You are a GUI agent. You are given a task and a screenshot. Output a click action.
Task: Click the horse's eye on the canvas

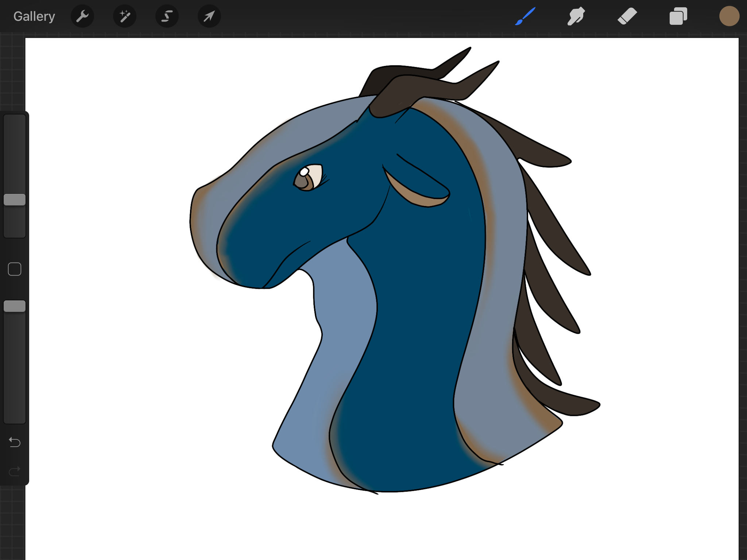(x=309, y=178)
